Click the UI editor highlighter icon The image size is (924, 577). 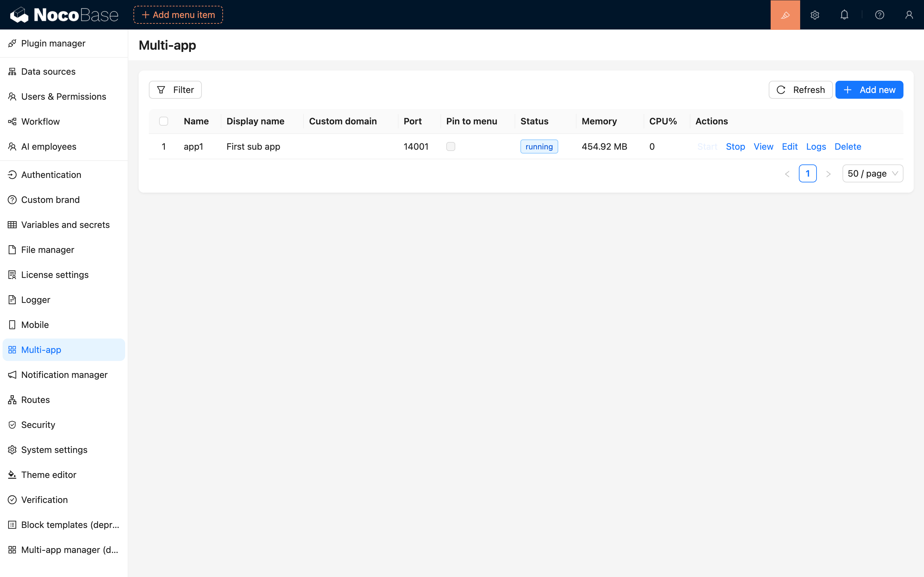pyautogui.click(x=785, y=15)
